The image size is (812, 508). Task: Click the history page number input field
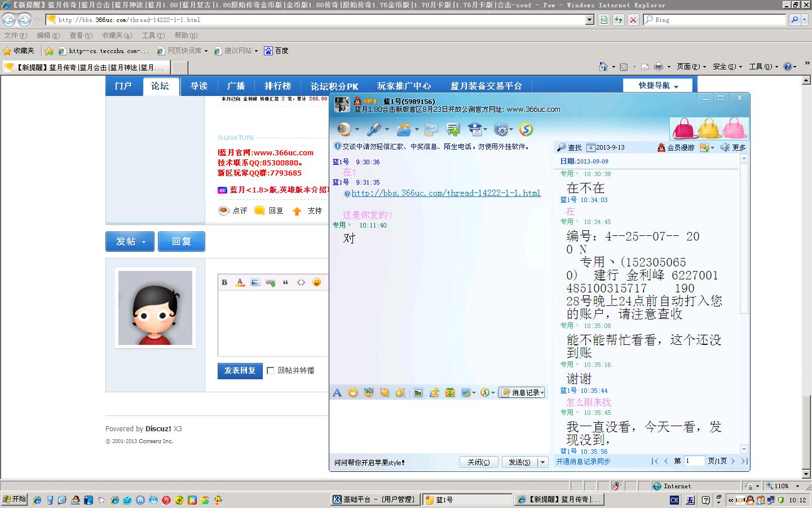(x=694, y=461)
